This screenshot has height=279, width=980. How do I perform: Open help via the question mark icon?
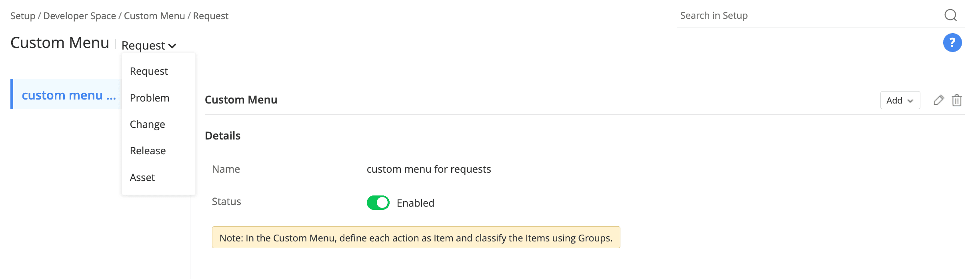click(x=952, y=42)
